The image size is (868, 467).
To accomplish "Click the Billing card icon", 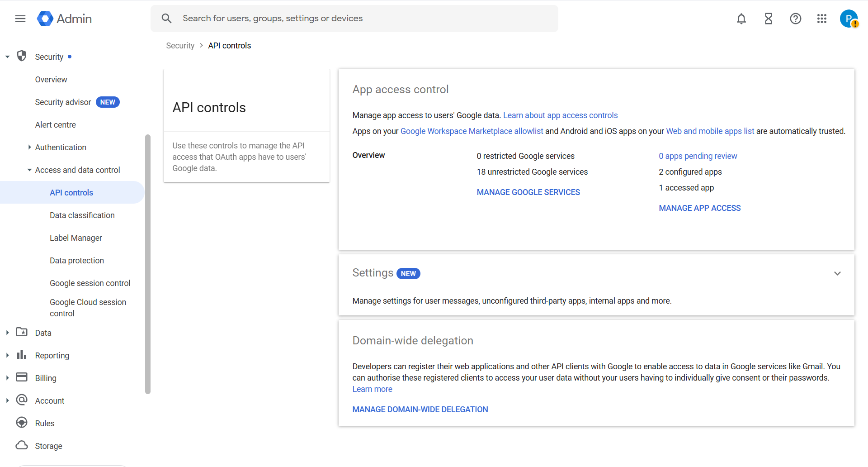I will [x=21, y=377].
